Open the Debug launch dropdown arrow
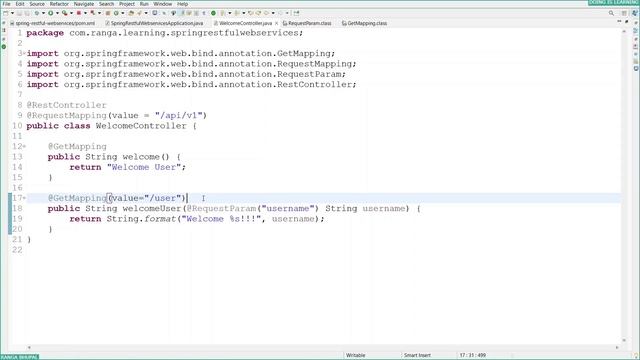640x360 pixels. pyautogui.click(x=43, y=13)
